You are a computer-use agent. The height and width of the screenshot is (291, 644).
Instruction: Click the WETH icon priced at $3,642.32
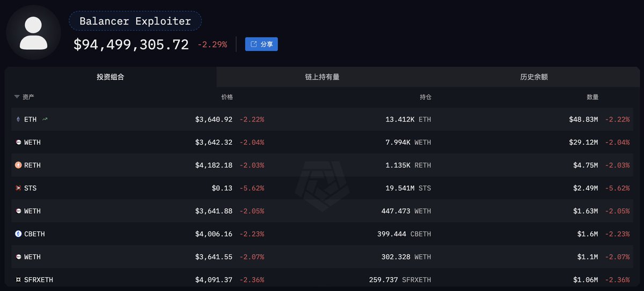click(18, 143)
